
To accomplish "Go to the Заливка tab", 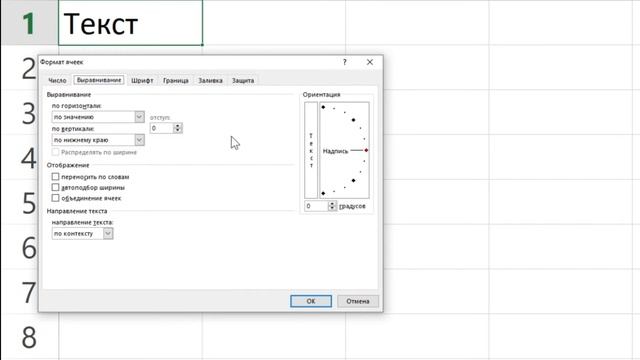I will pos(210,80).
